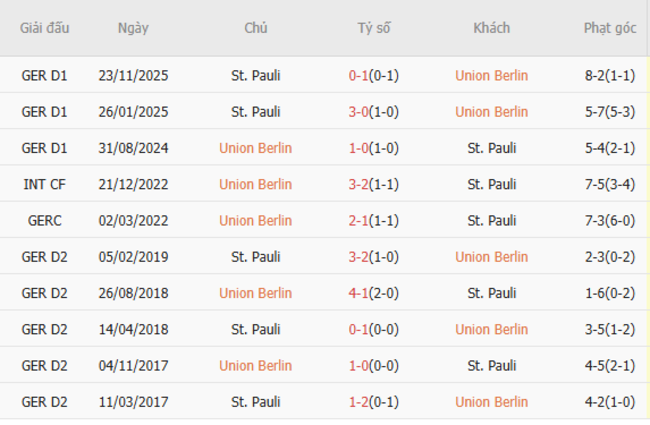This screenshot has height=425, width=650.
Task: Click the date 05/02/2019
Action: (x=133, y=257)
